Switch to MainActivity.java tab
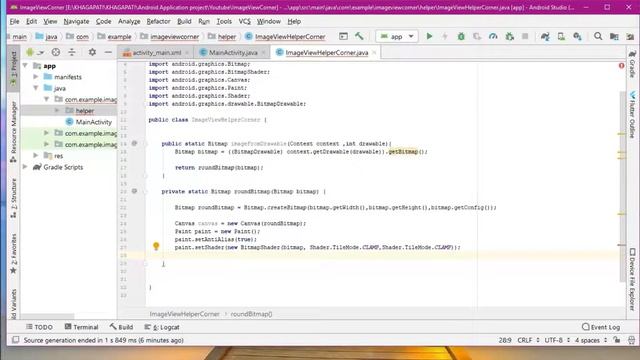The height and width of the screenshot is (360, 640). point(233,52)
